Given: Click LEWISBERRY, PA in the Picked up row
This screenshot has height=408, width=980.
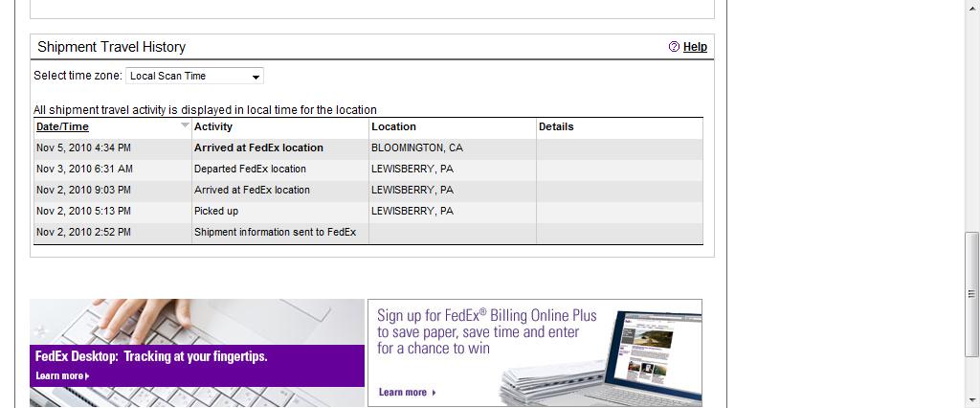Looking at the screenshot, I should pyautogui.click(x=412, y=211).
